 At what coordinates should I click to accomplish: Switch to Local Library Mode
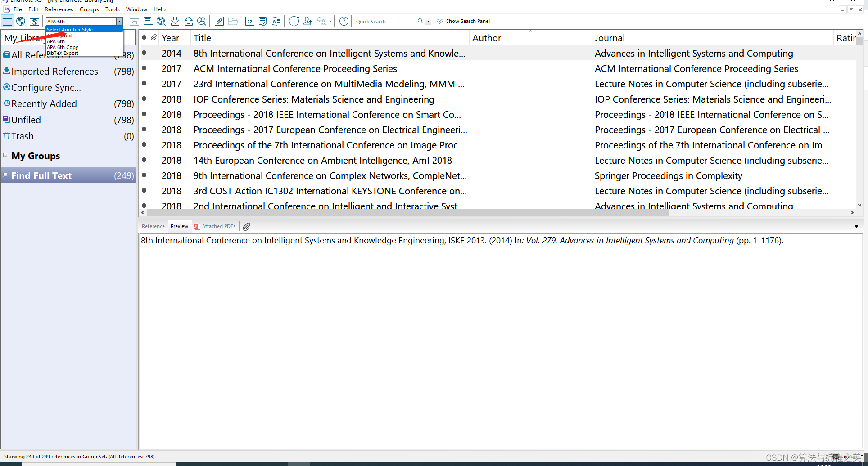(x=7, y=21)
